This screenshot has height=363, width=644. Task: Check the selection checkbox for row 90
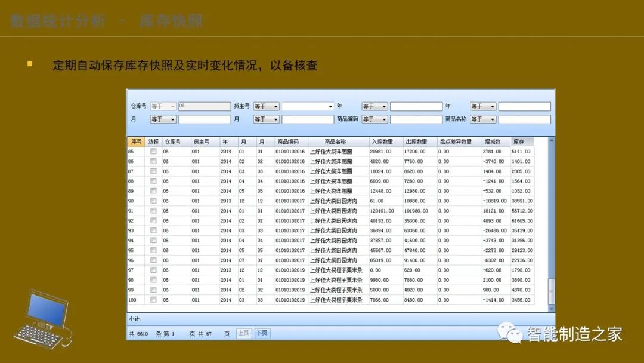pos(153,202)
